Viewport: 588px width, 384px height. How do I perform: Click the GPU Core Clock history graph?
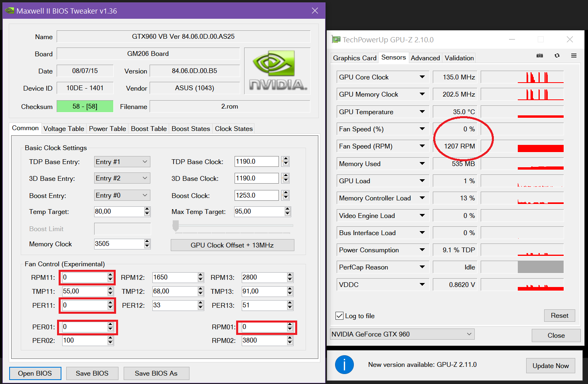522,77
